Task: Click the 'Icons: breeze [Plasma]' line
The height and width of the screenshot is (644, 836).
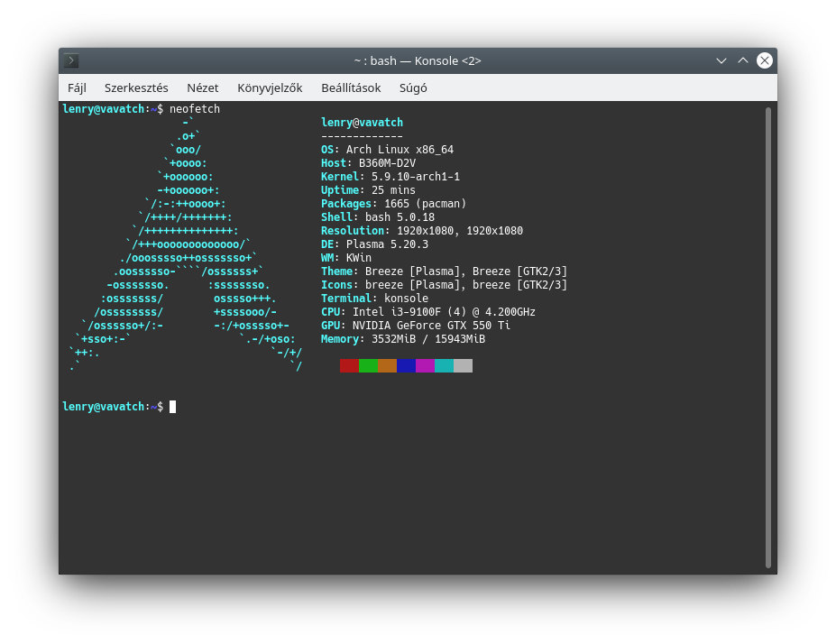Action: (x=444, y=285)
